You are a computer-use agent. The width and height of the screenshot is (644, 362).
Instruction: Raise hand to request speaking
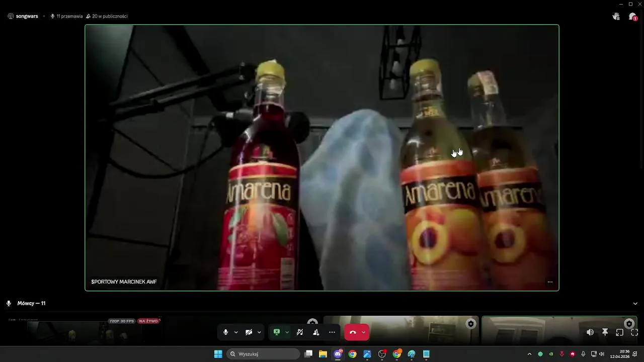[x=616, y=16]
